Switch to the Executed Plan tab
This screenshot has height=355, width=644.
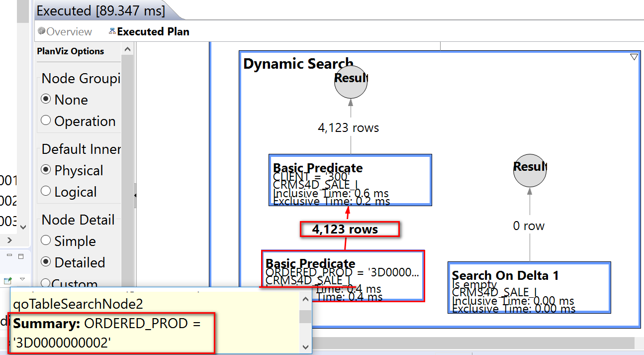point(149,31)
